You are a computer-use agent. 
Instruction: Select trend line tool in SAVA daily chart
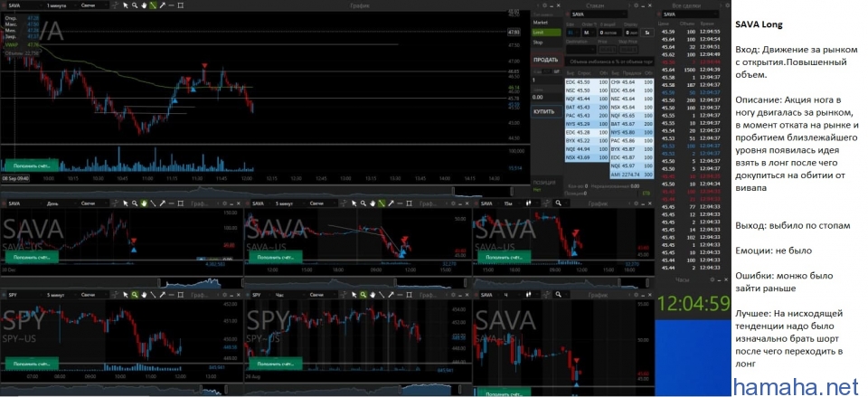(153, 203)
